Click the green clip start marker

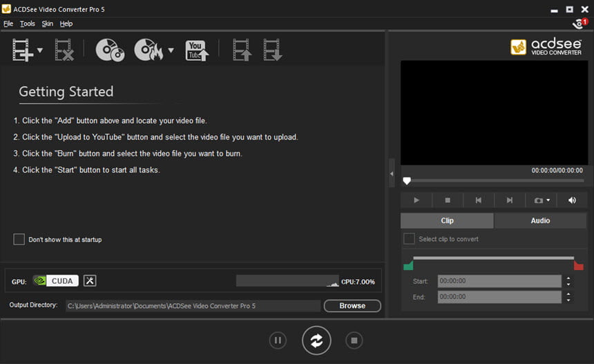pos(408,265)
